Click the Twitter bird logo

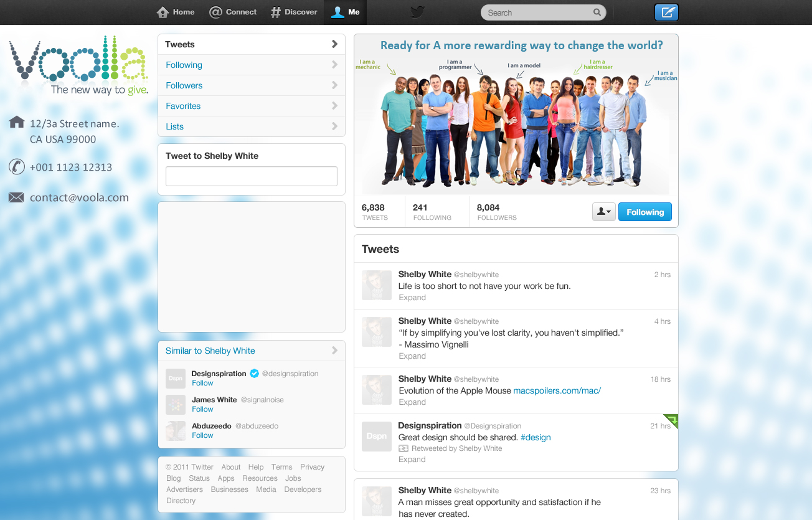[417, 12]
